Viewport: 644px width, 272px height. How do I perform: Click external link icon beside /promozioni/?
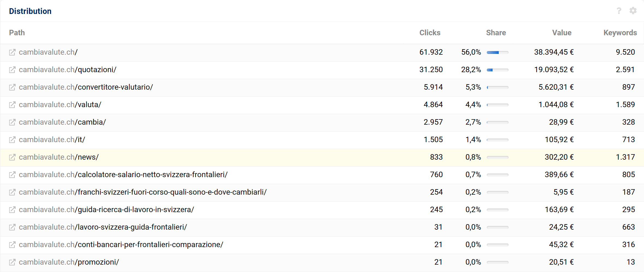tap(12, 262)
